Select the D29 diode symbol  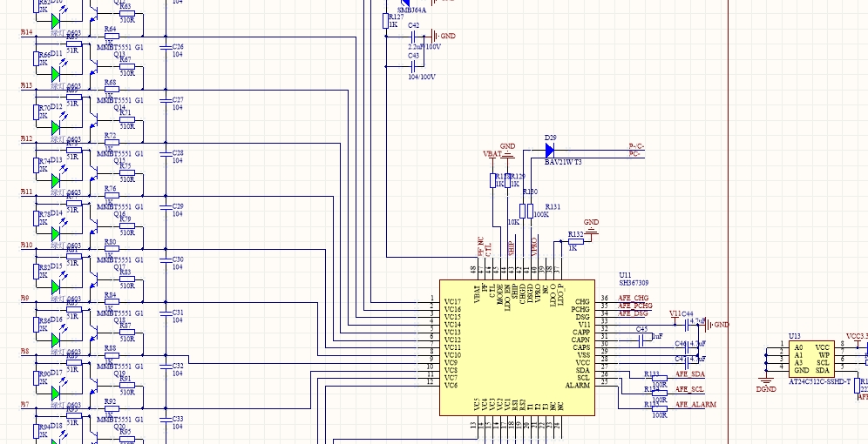549,150
